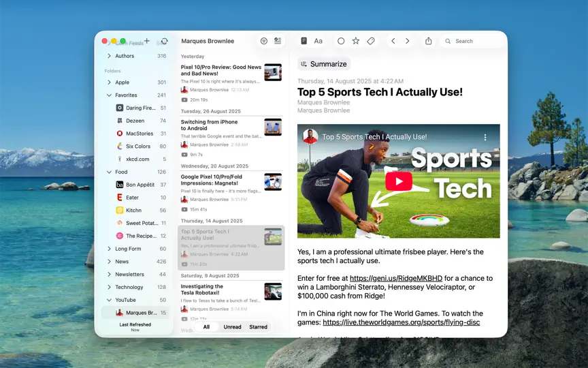This screenshot has width=588, height=368.
Task: Select the Kitchn feed
Action: click(135, 210)
